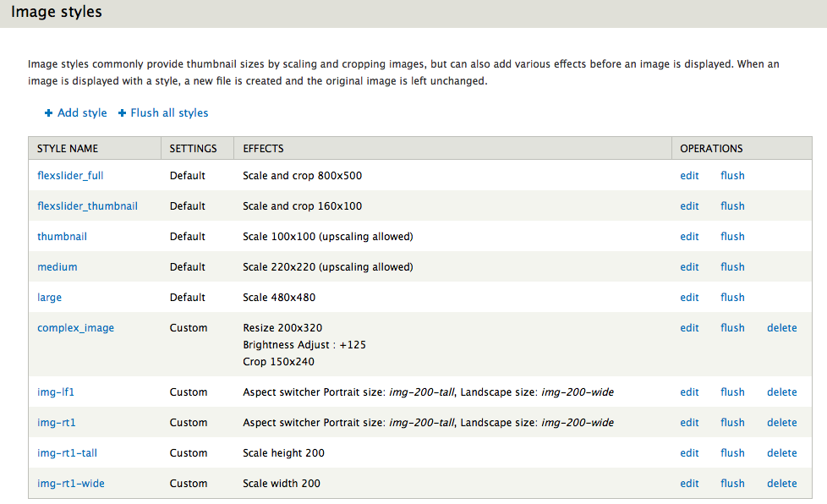
Task: Open the flexslider_thumbnail image style
Action: [87, 205]
